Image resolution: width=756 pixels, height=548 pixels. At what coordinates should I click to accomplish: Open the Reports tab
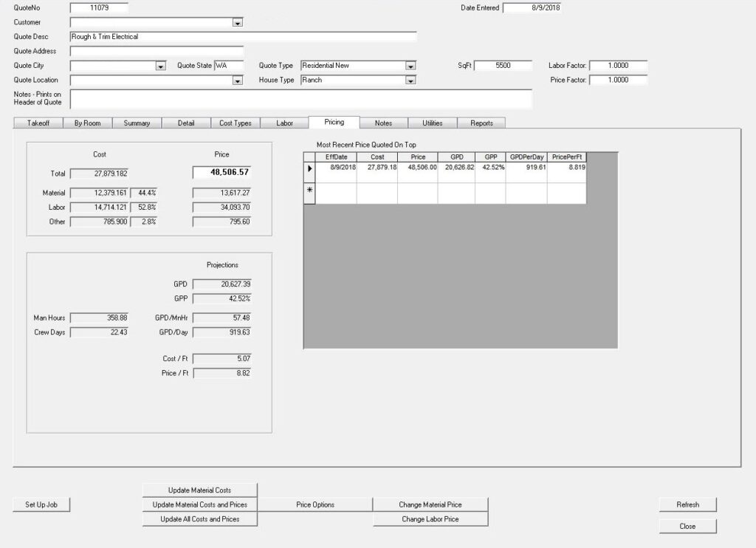481,123
